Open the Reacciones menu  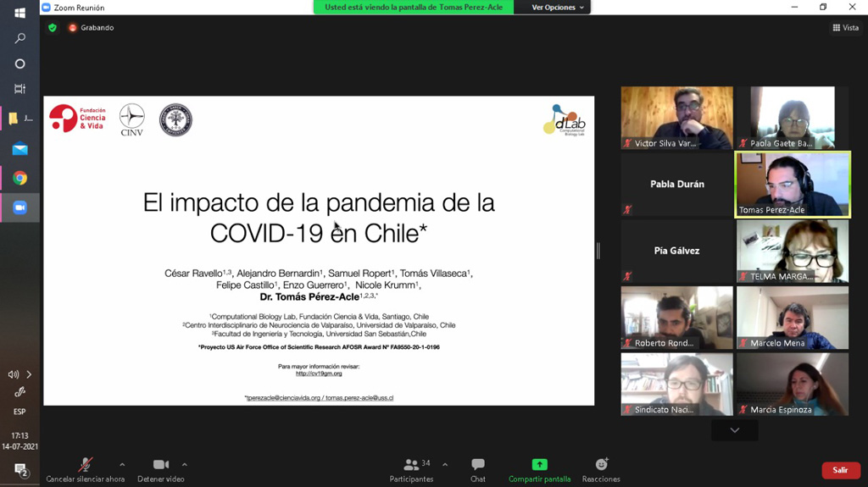tap(601, 470)
